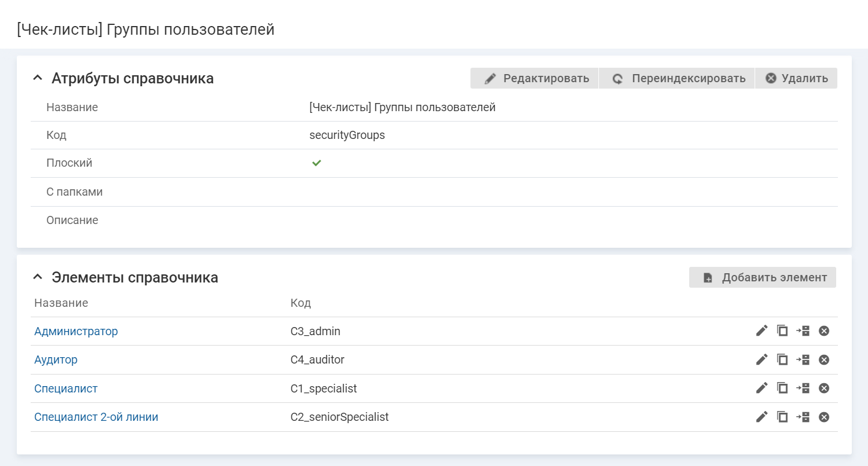
Task: Copy the Аудитор row using duplicate icon
Action: (782, 359)
